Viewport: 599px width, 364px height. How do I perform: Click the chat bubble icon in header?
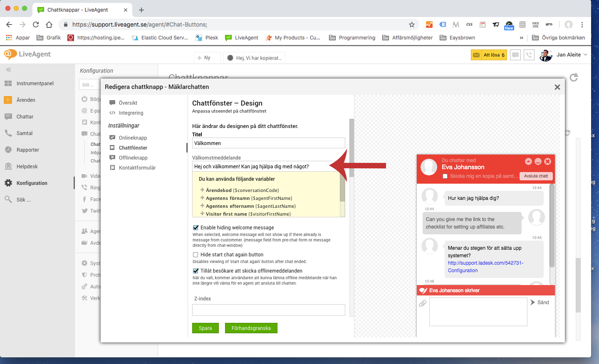515,55
